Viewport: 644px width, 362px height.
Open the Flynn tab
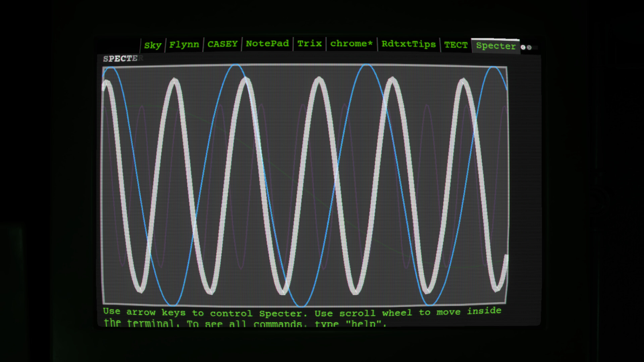(x=184, y=44)
